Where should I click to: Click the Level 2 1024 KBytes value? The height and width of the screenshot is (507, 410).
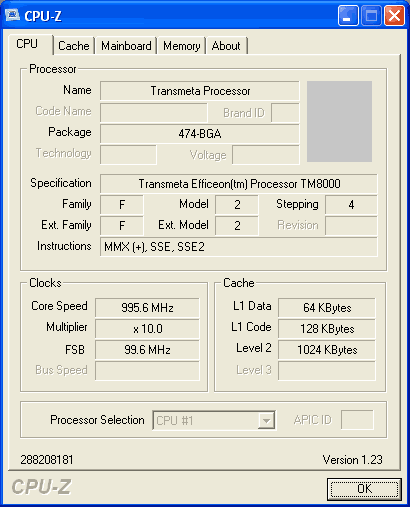click(x=327, y=350)
